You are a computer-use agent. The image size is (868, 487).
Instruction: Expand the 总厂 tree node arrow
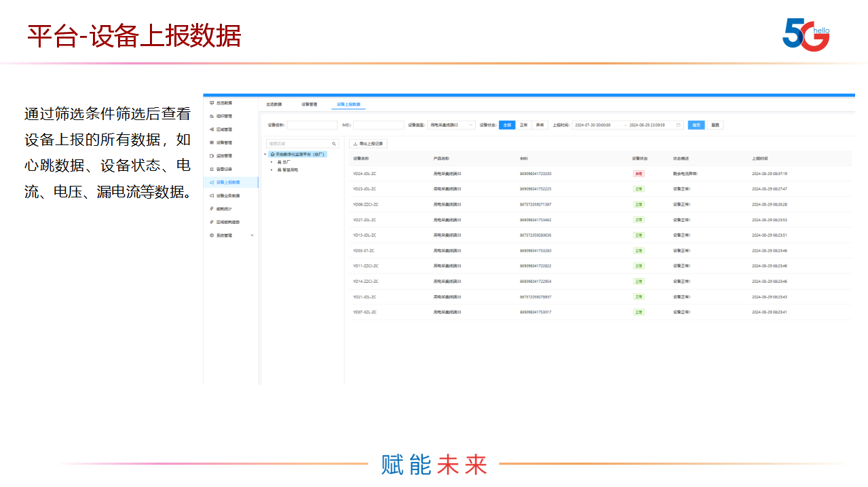(271, 162)
